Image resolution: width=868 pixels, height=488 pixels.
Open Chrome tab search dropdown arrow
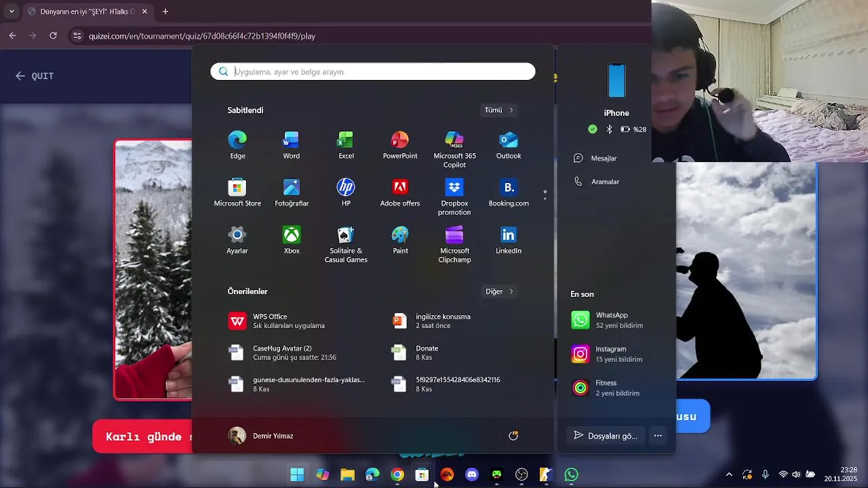(12, 12)
